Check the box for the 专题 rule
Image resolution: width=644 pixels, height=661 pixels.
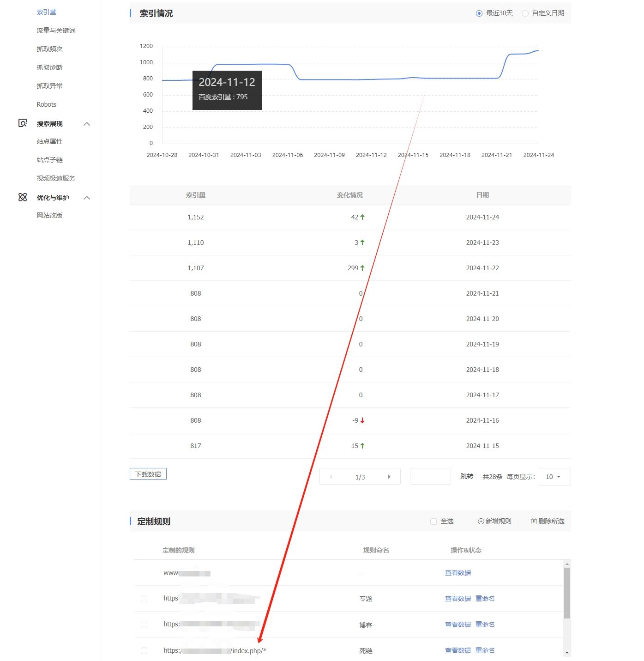144,599
